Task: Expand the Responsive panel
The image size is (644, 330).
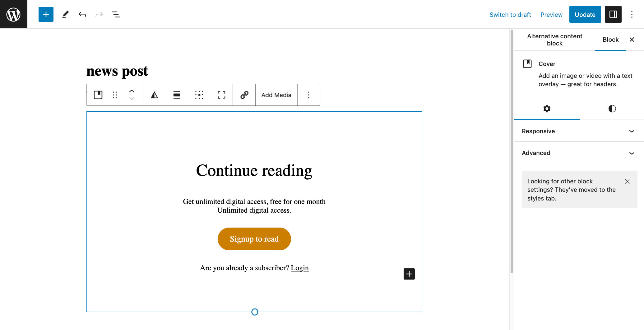Action: pyautogui.click(x=579, y=131)
